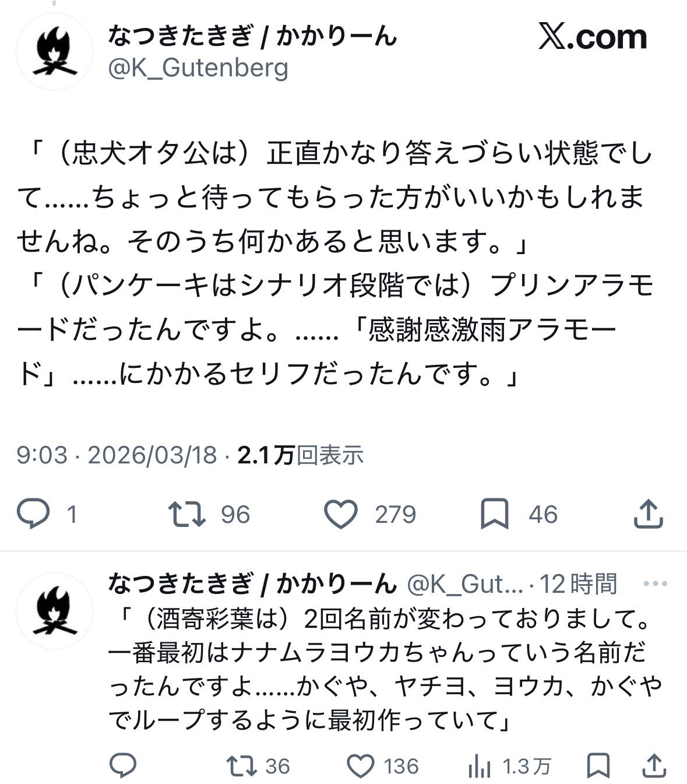Share the main tweet via share icon

(x=648, y=514)
